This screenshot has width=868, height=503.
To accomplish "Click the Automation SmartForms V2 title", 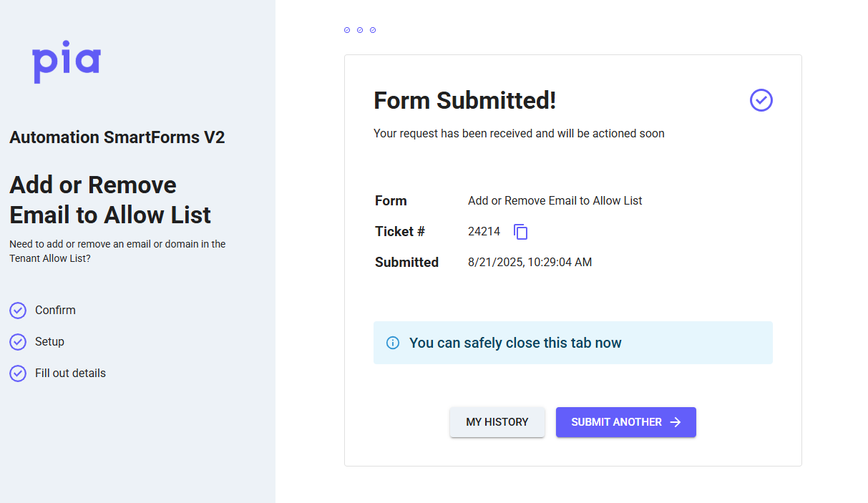I will 117,137.
